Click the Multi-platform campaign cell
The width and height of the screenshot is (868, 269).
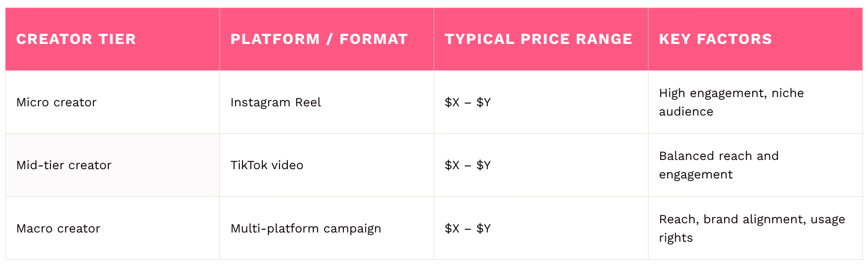coord(306,228)
